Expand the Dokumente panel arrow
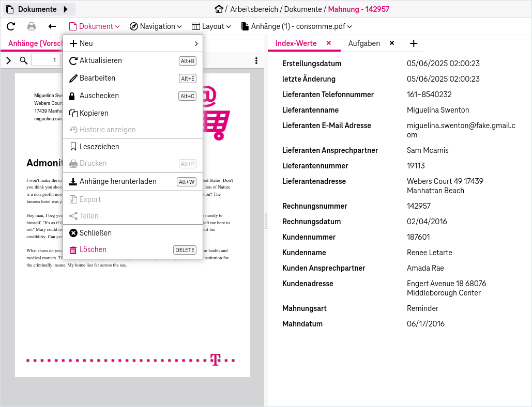This screenshot has width=532, height=407. pos(66,9)
